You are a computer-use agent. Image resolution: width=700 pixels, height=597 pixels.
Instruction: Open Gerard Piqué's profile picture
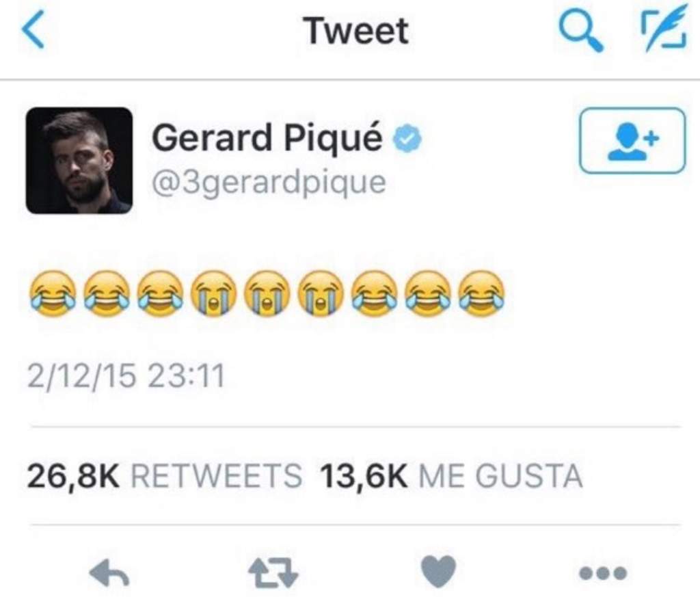click(x=79, y=160)
